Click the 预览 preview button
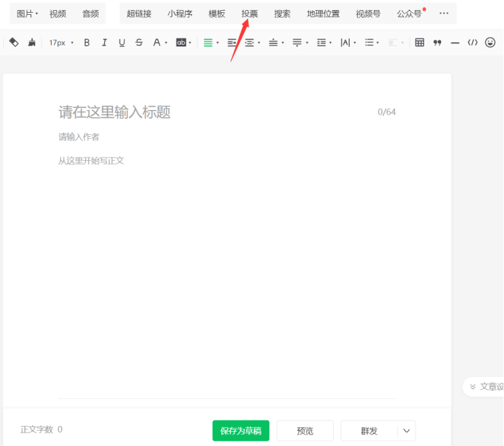 coord(305,431)
